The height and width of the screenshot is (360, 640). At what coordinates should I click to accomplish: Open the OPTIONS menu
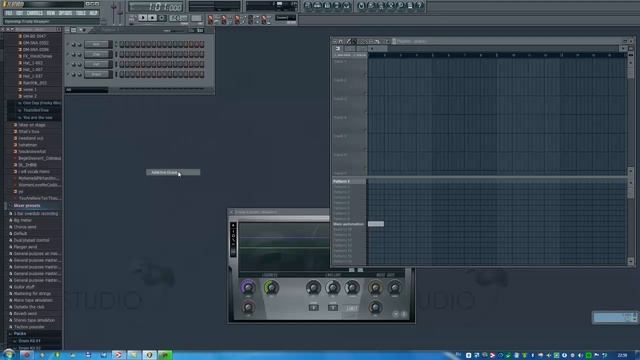[65, 13]
